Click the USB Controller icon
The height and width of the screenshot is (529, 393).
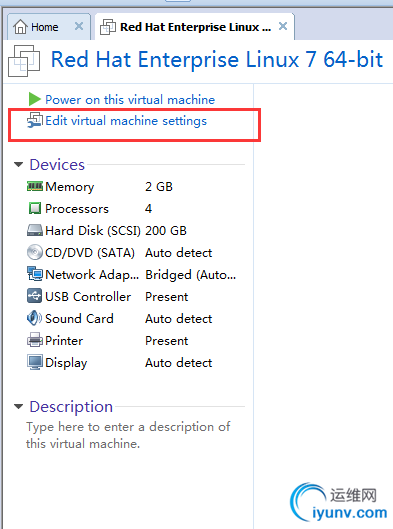[x=35, y=296]
